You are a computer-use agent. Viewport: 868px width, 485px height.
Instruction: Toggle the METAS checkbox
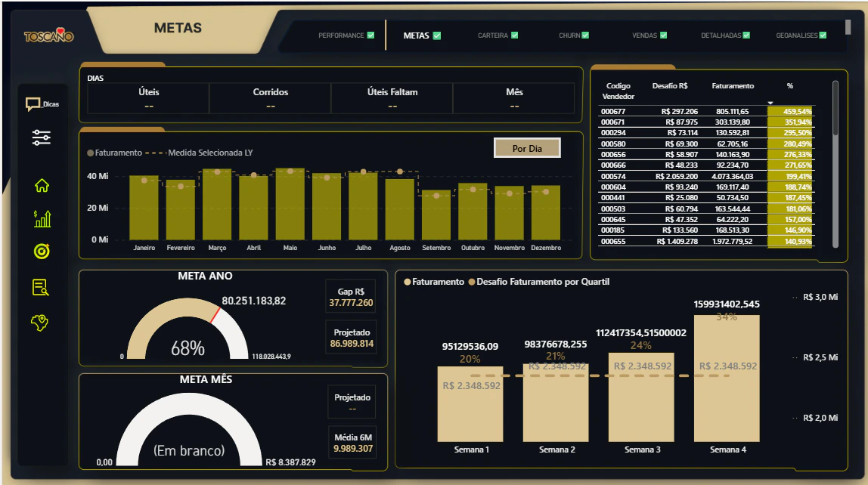point(437,36)
